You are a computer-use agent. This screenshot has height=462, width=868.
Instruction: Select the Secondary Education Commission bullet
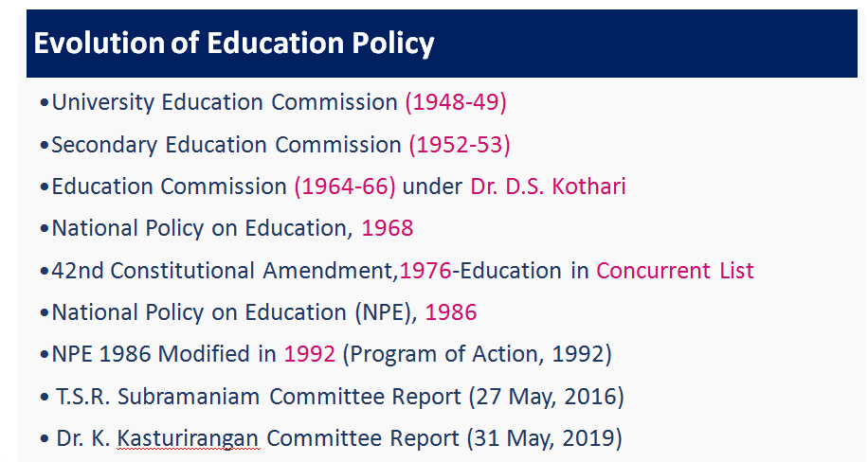[x=275, y=145]
